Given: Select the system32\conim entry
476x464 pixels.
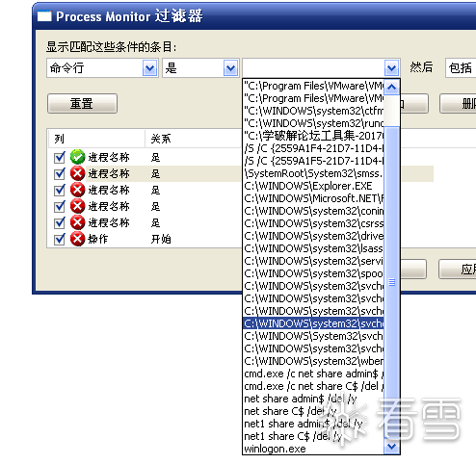Looking at the screenshot, I should [313, 211].
